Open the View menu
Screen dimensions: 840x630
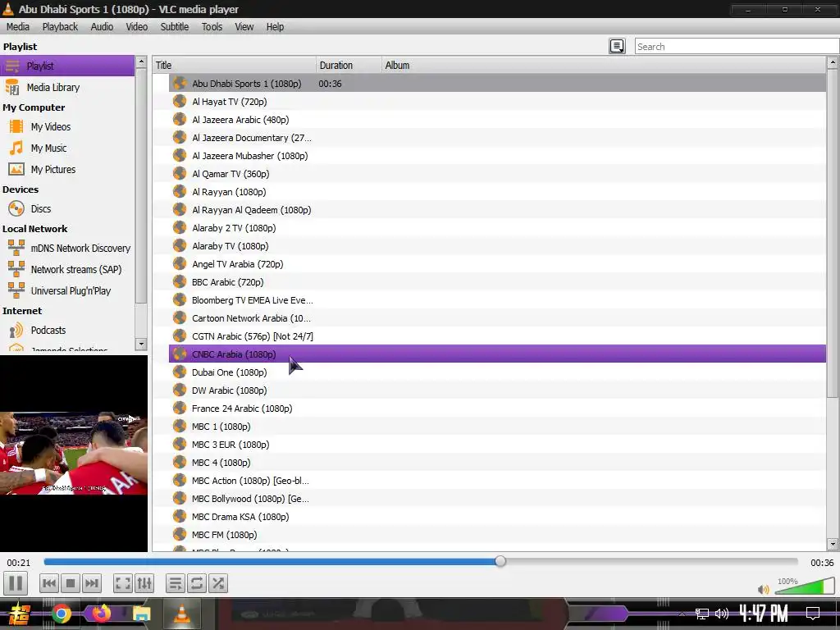(x=244, y=27)
